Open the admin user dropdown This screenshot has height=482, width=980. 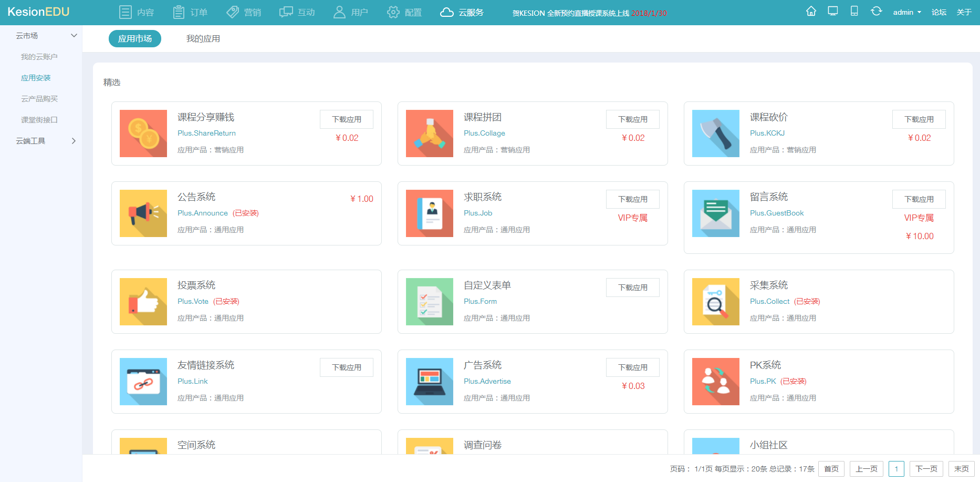tap(906, 12)
